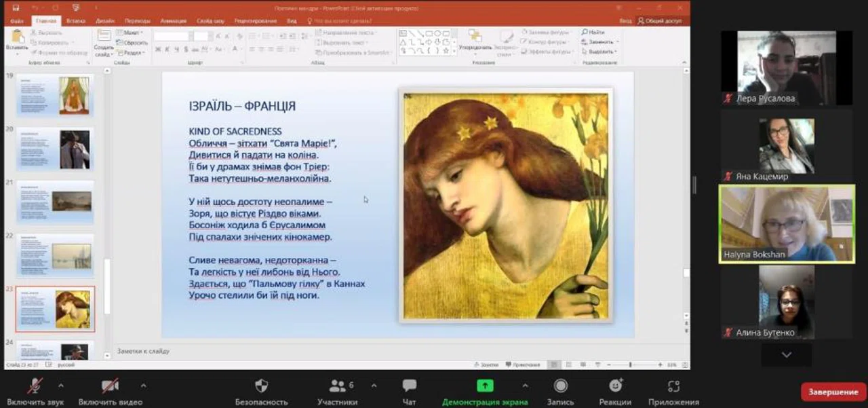Click the Что вы хотите сделать search field

[x=342, y=21]
